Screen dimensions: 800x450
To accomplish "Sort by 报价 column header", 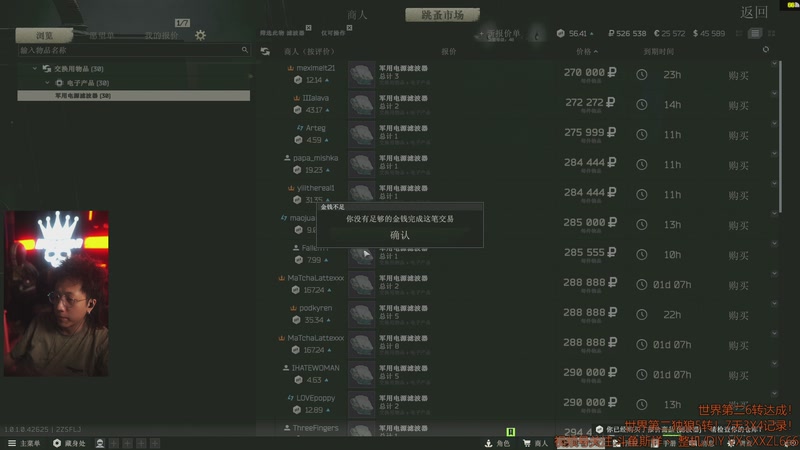I will click(448, 52).
